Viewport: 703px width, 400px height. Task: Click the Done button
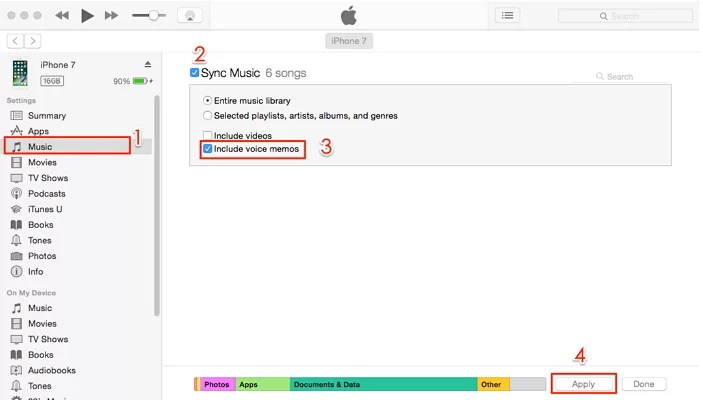pyautogui.click(x=644, y=384)
